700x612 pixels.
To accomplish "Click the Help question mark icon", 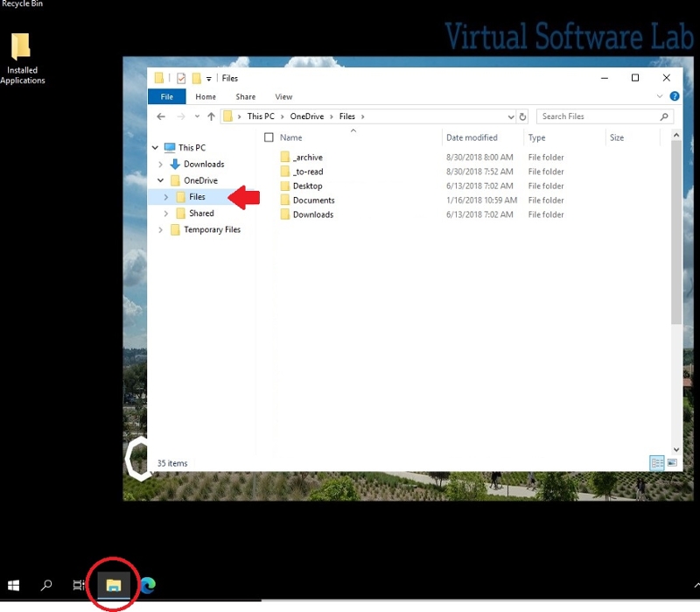I will coord(675,97).
